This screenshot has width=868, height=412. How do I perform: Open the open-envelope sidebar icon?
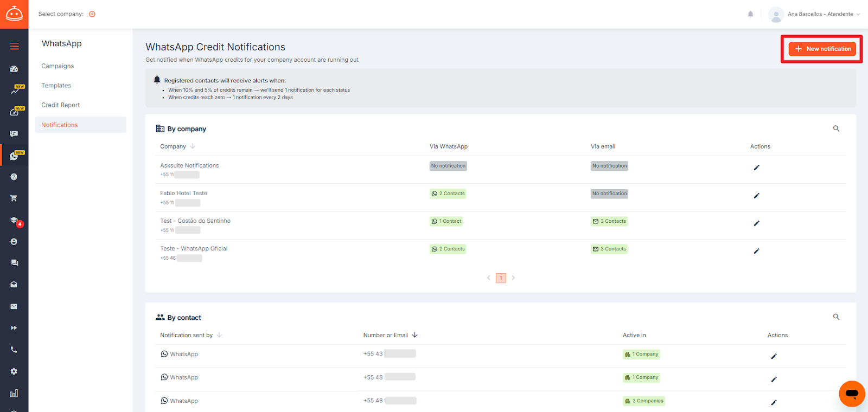[14, 285]
